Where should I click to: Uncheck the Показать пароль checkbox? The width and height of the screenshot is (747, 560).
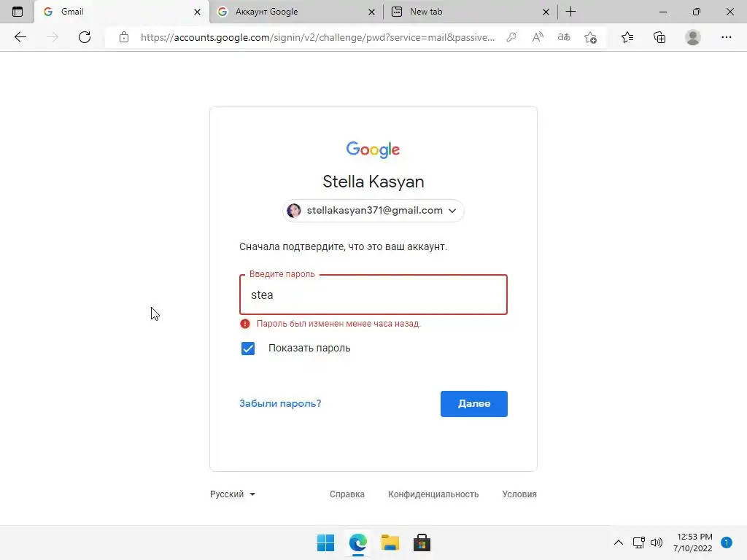point(248,349)
